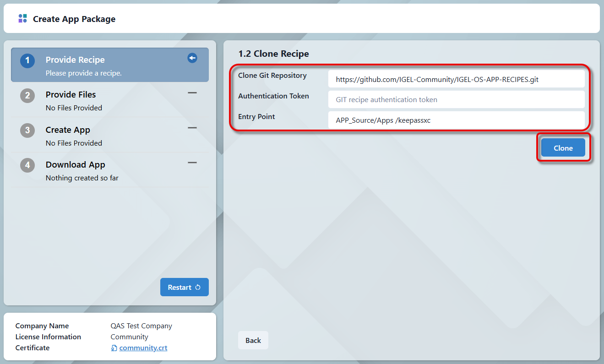Viewport: 604px width, 364px height.
Task: Click the Authentication Token label
Action: 273,96
